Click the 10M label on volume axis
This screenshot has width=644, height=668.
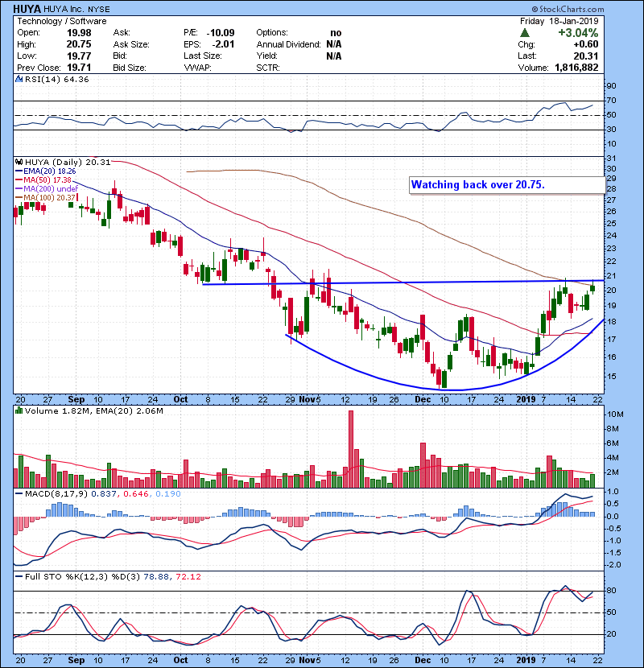pos(615,414)
